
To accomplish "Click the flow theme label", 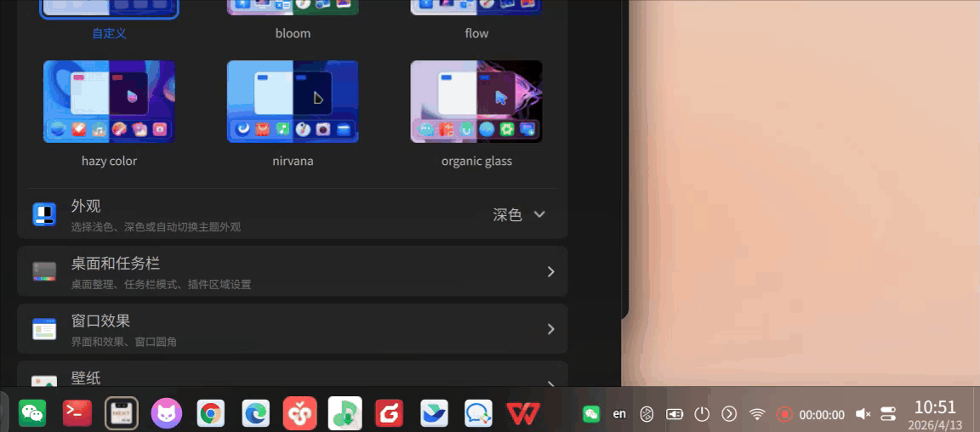I will click(x=476, y=33).
